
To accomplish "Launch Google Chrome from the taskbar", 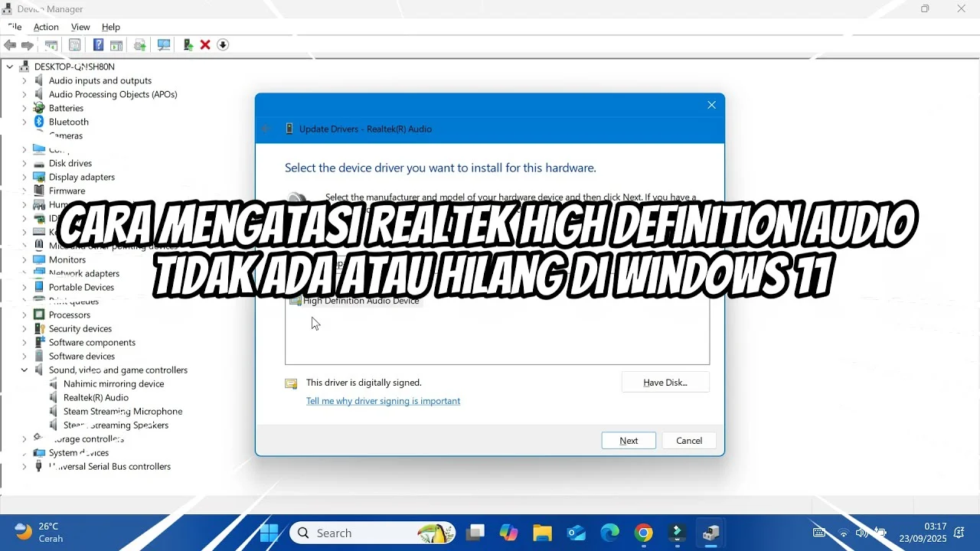I will [643, 533].
